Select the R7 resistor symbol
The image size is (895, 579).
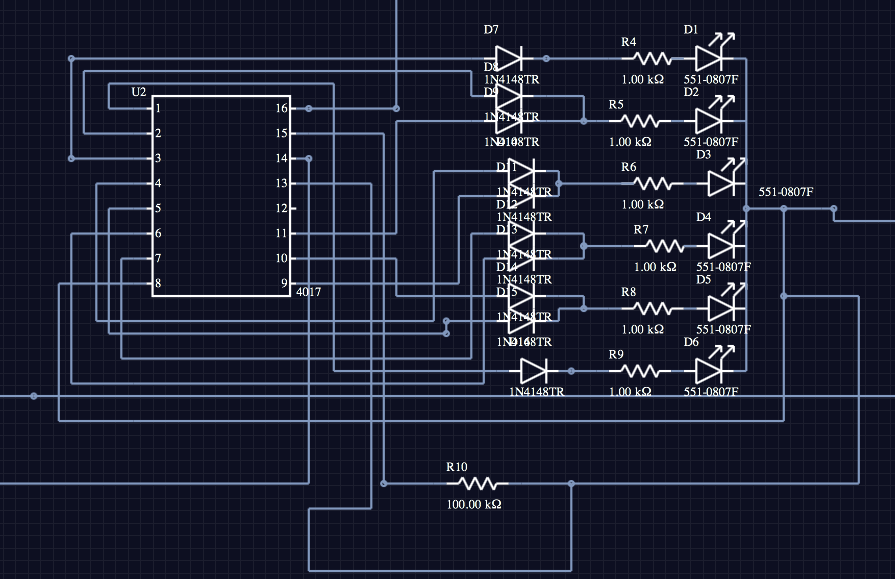point(665,246)
